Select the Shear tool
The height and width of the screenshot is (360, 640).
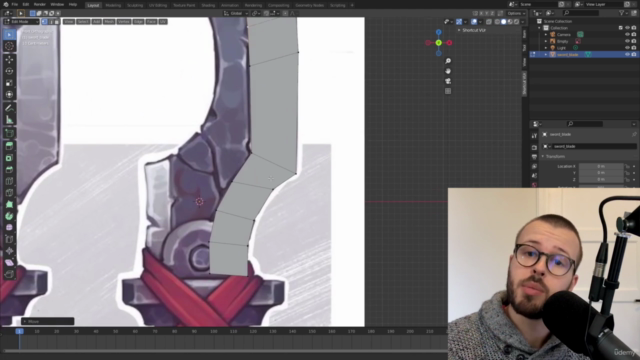(9, 262)
